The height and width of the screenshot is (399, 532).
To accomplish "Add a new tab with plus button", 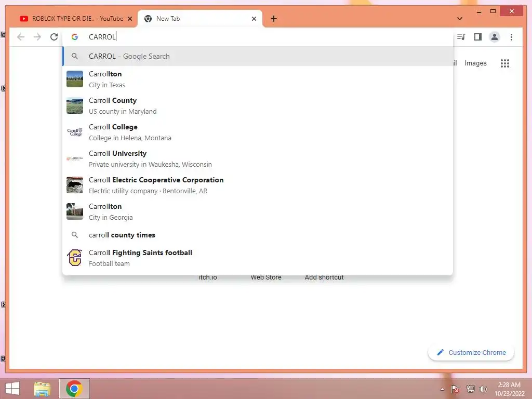I will 274,19.
